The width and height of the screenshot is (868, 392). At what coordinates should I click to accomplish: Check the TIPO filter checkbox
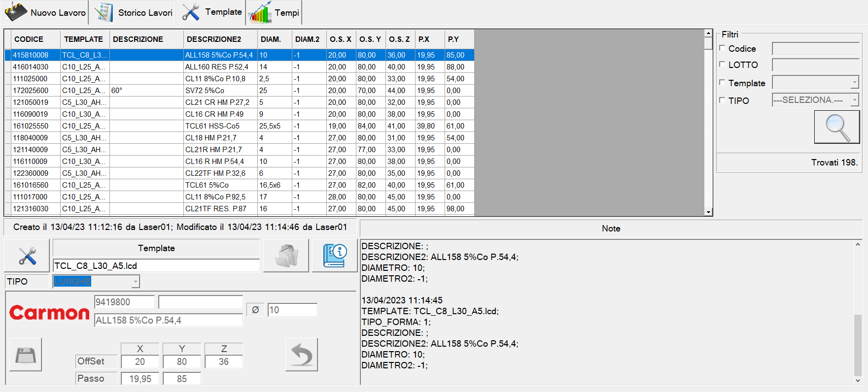tap(723, 100)
